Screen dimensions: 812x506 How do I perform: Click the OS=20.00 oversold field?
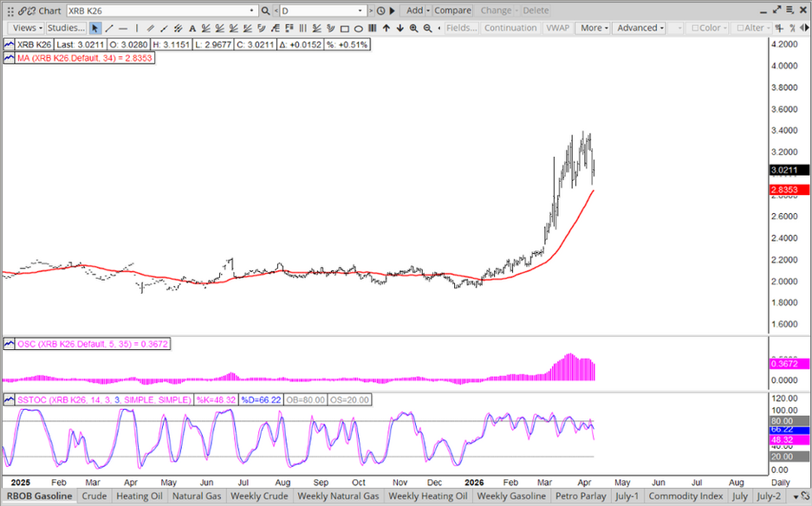(x=349, y=399)
